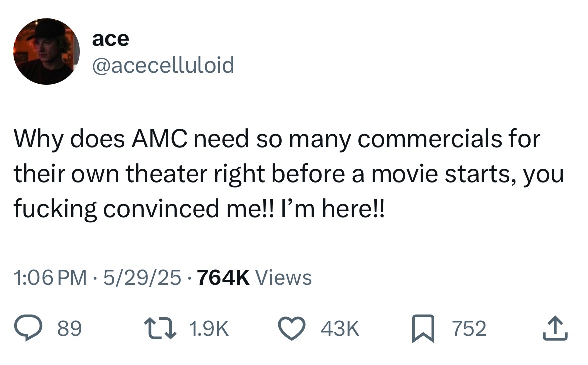Toggle the like heart on this tweet

click(292, 328)
